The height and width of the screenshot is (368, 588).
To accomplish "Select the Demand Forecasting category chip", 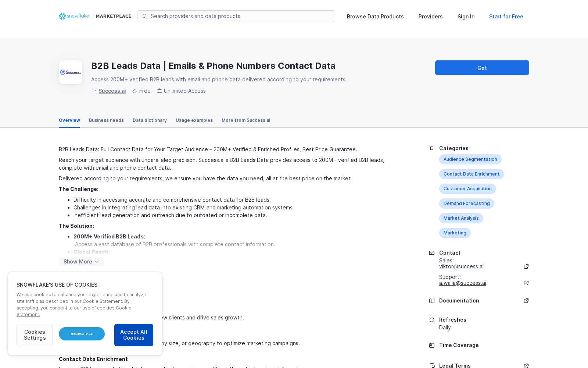I will pos(467,204).
